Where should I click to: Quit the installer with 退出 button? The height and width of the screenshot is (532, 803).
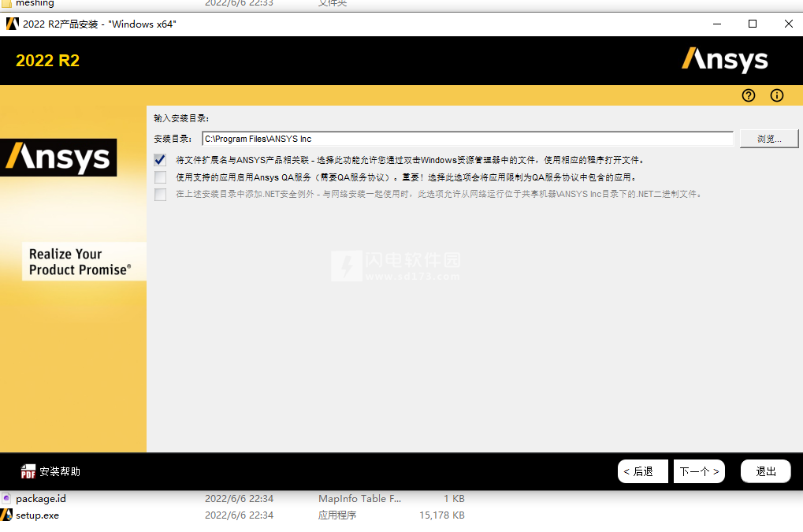(765, 471)
